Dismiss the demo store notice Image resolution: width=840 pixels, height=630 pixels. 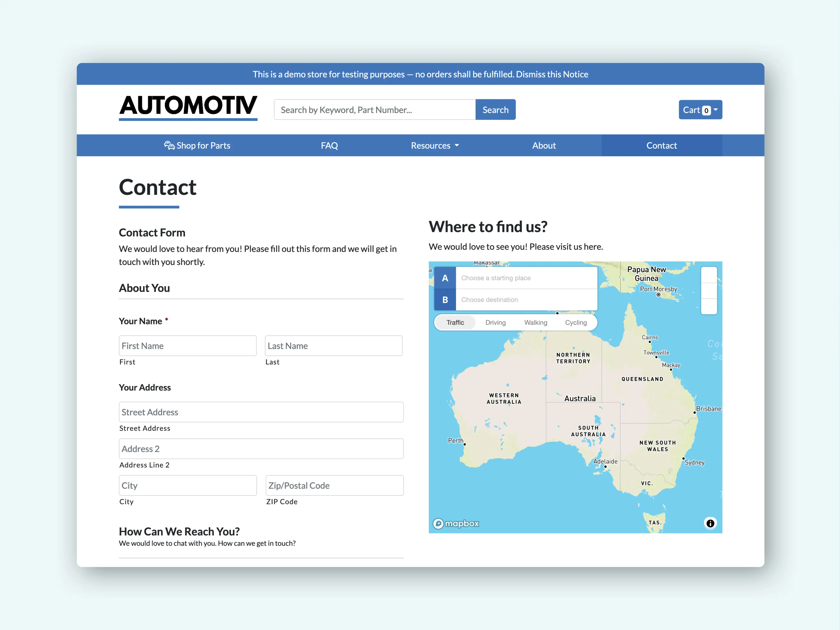pyautogui.click(x=552, y=74)
